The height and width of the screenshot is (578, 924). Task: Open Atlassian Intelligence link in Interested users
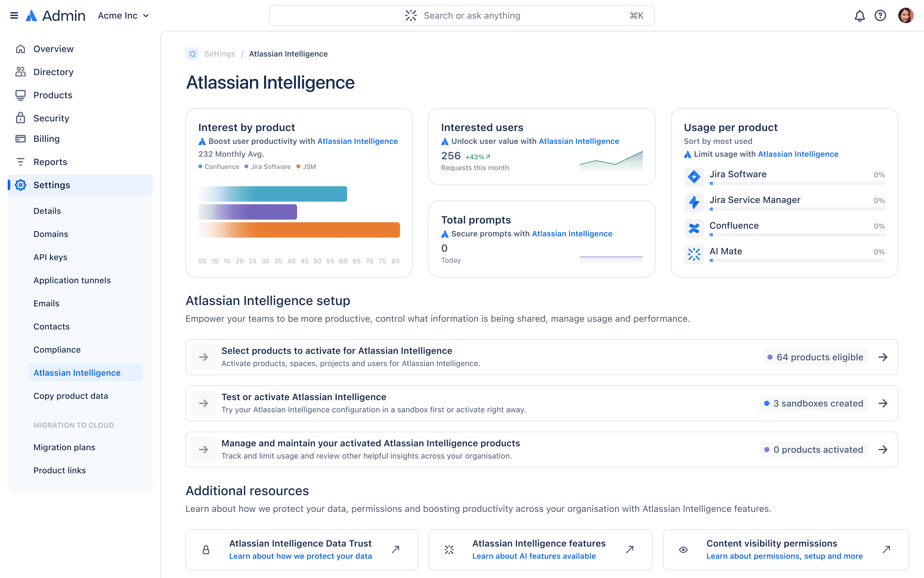coord(579,141)
